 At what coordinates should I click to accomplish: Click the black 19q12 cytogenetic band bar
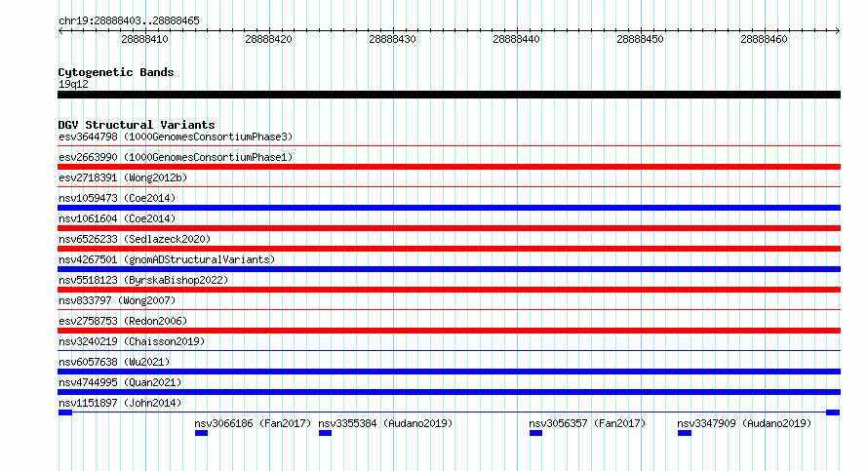449,95
